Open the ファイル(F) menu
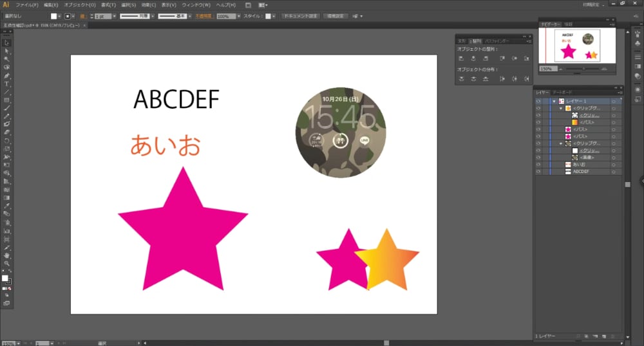 click(x=27, y=5)
